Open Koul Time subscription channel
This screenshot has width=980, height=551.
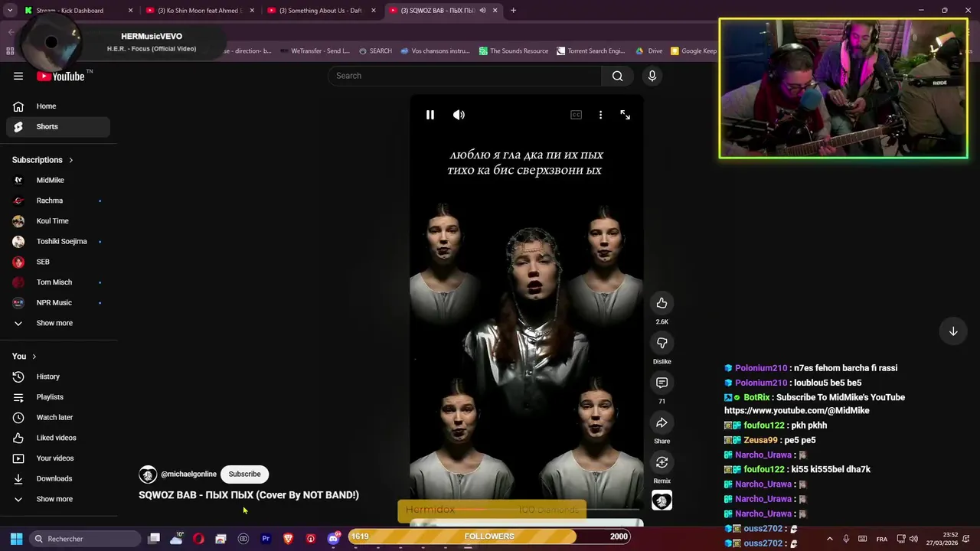[x=58, y=221]
